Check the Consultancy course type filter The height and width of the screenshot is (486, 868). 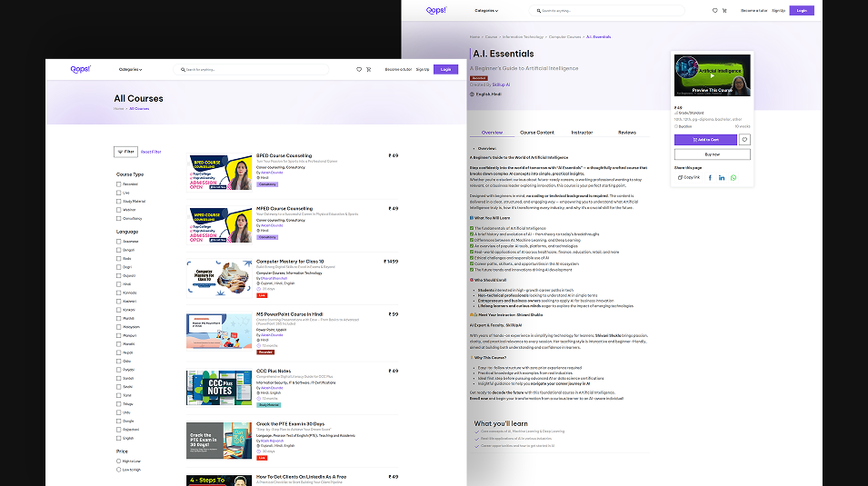[118, 219]
